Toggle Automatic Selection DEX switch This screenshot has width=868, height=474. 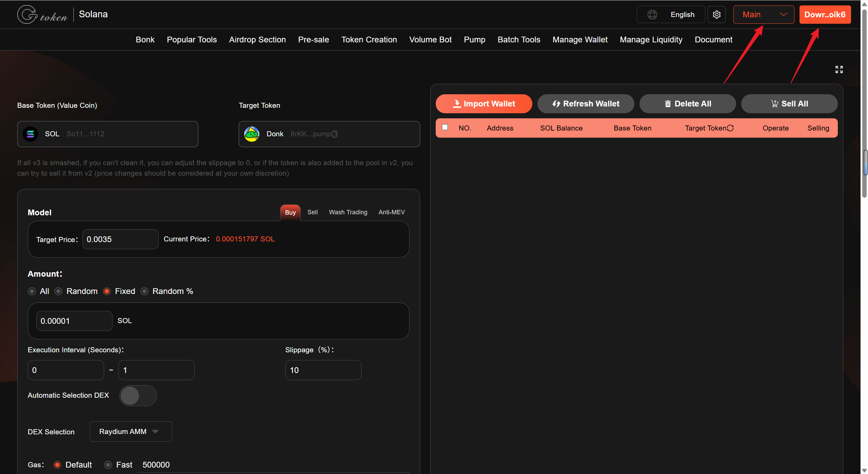tap(138, 395)
